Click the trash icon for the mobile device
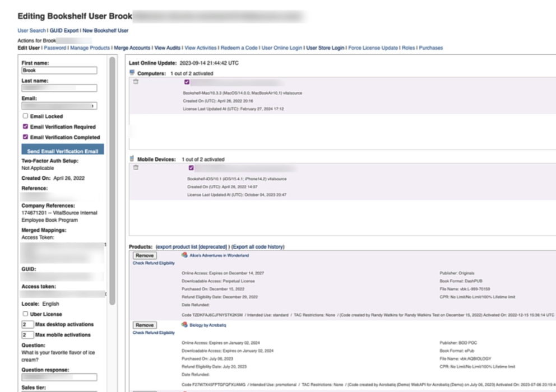This screenshot has width=556, height=392. (136, 167)
